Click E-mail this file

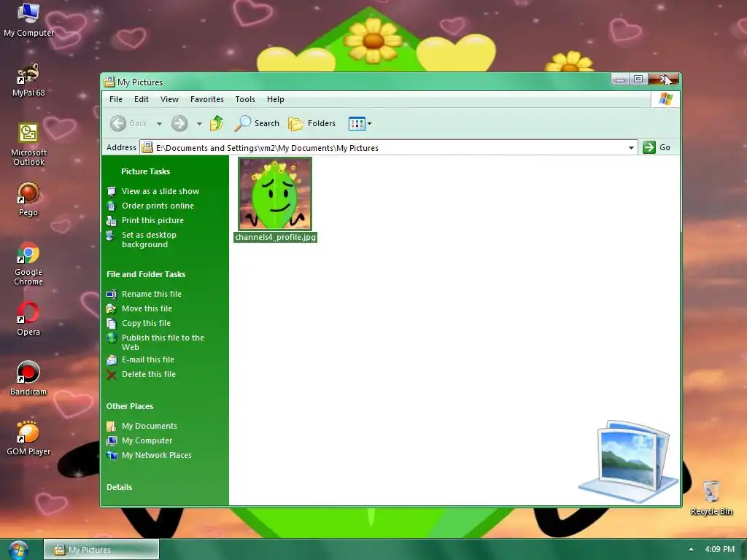coord(147,359)
